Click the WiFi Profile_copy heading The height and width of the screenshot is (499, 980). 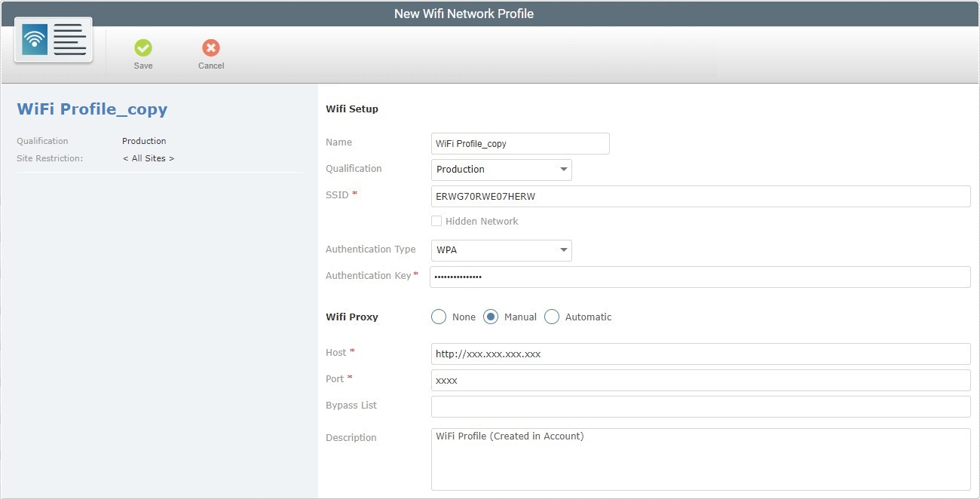click(91, 109)
